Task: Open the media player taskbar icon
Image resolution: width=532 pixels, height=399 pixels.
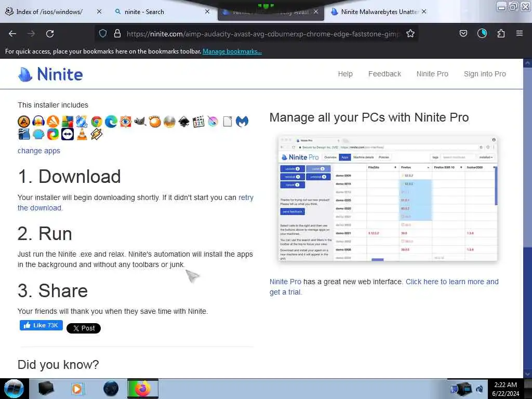Action: click(77, 389)
